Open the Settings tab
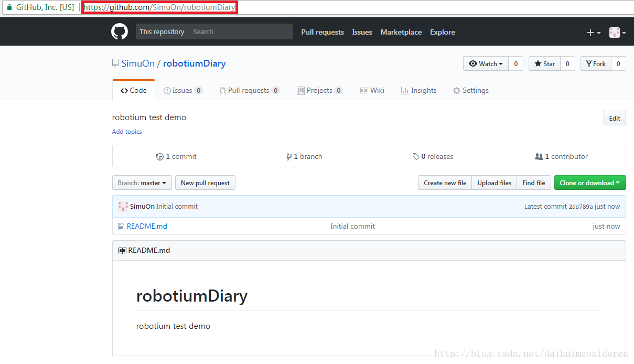Screen dimensions: 634x364 tap(471, 90)
